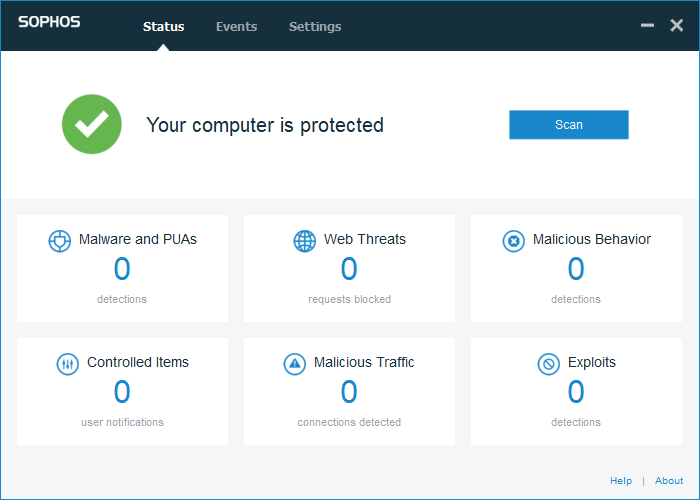Click the green protected checkmark icon
Viewport: 700px width, 500px height.
point(92,124)
